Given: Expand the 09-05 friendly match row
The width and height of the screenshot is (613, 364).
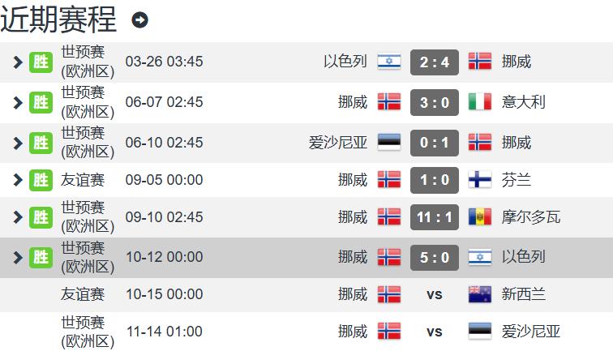Looking at the screenshot, I should click(16, 180).
